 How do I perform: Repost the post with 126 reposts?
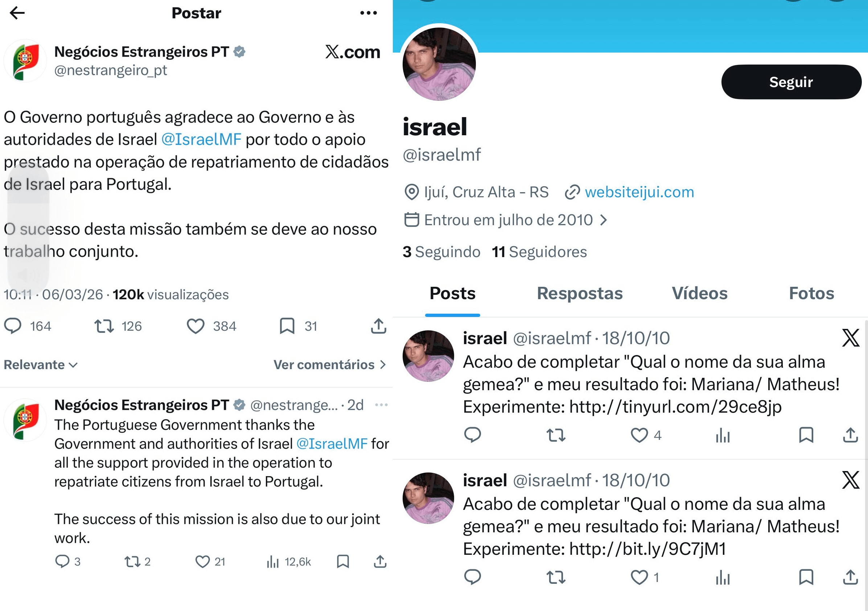coord(104,326)
